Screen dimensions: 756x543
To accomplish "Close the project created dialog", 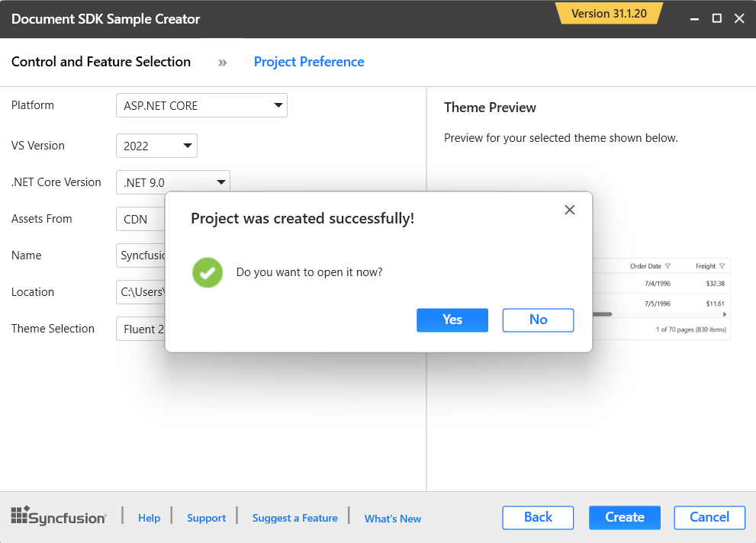I will (x=569, y=210).
